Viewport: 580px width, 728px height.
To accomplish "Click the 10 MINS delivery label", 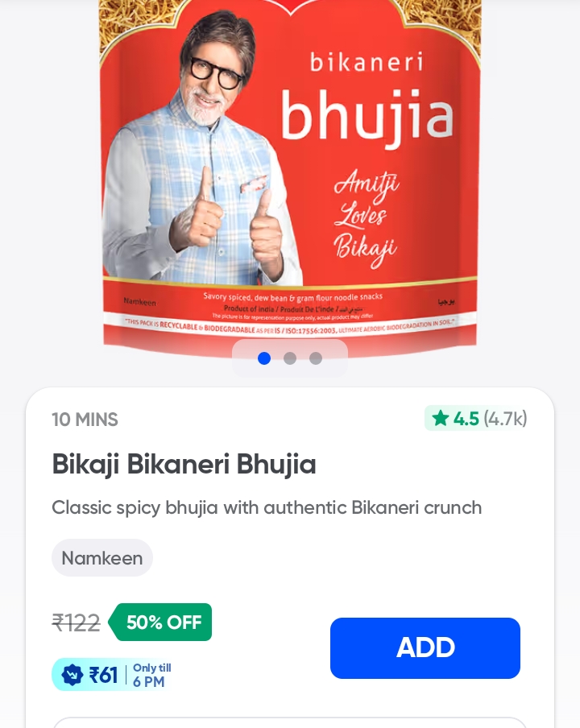I will (x=85, y=420).
